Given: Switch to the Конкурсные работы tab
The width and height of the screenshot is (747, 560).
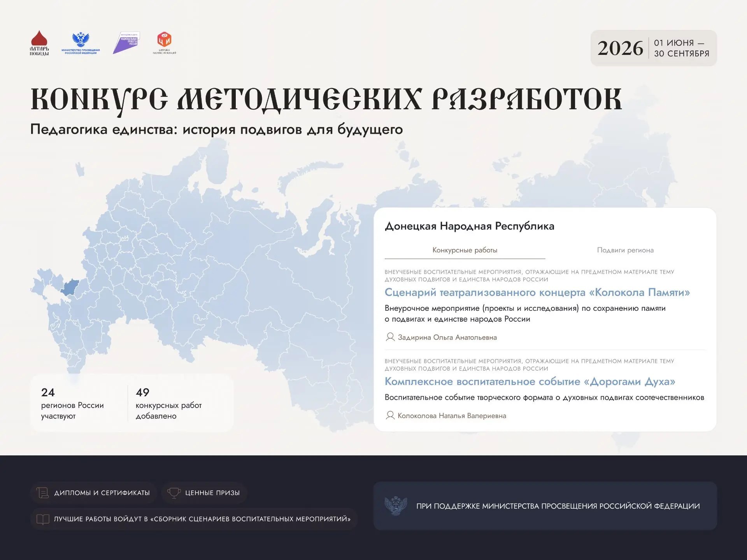Looking at the screenshot, I should coord(465,250).
